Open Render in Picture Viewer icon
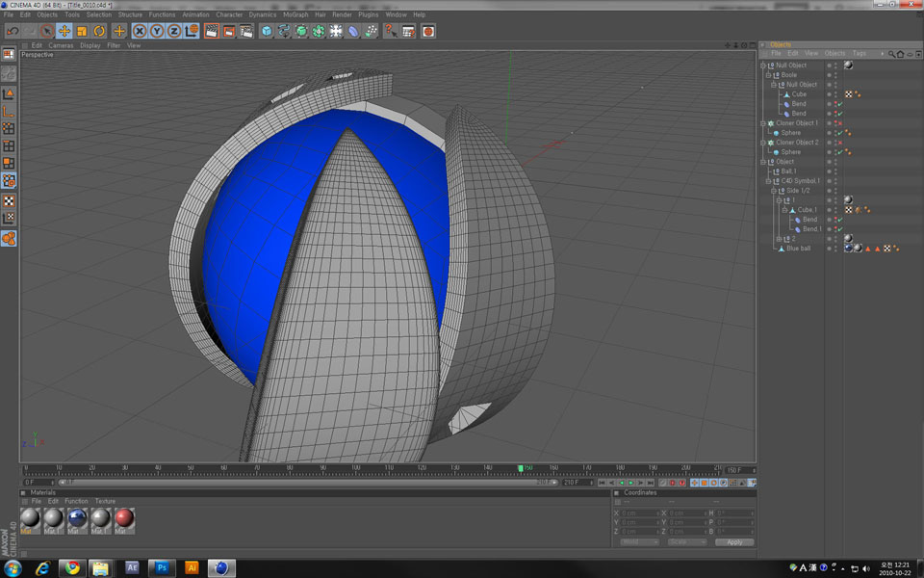The width and height of the screenshot is (924, 578). coord(229,31)
